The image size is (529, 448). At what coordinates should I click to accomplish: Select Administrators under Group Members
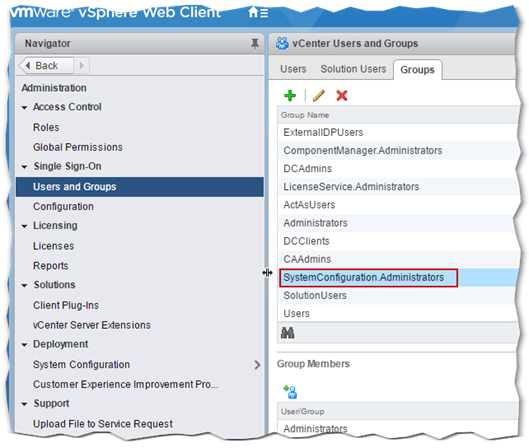coord(398,428)
